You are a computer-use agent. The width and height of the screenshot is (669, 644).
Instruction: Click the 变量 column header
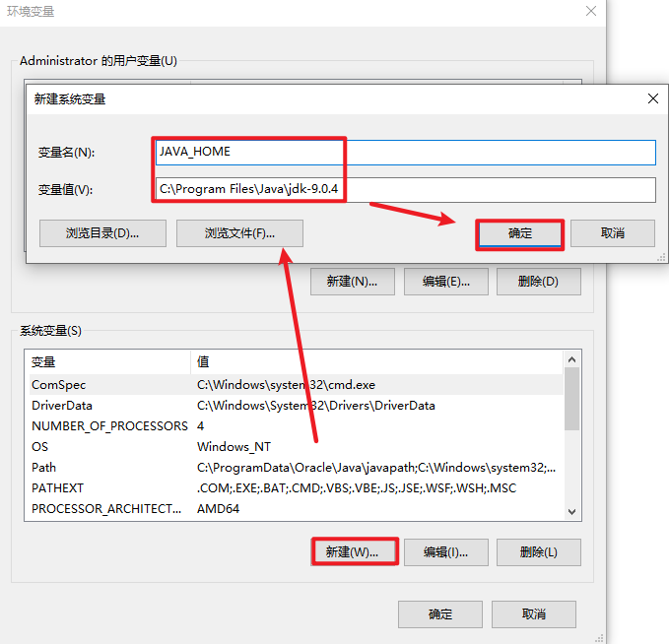pyautogui.click(x=108, y=361)
